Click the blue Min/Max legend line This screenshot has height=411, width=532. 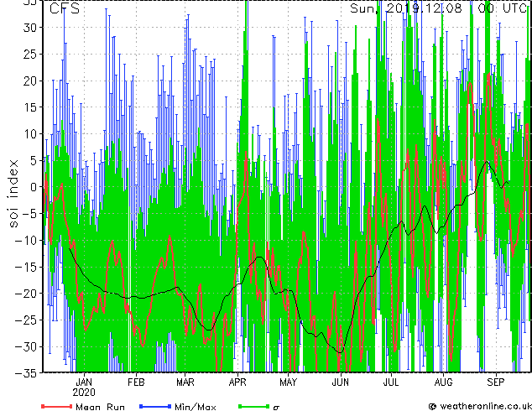155,406
